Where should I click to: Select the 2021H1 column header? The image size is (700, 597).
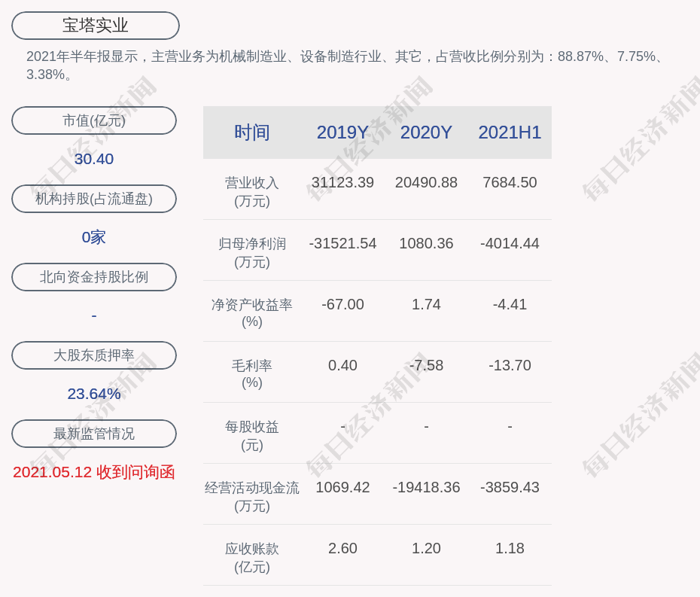pos(510,132)
